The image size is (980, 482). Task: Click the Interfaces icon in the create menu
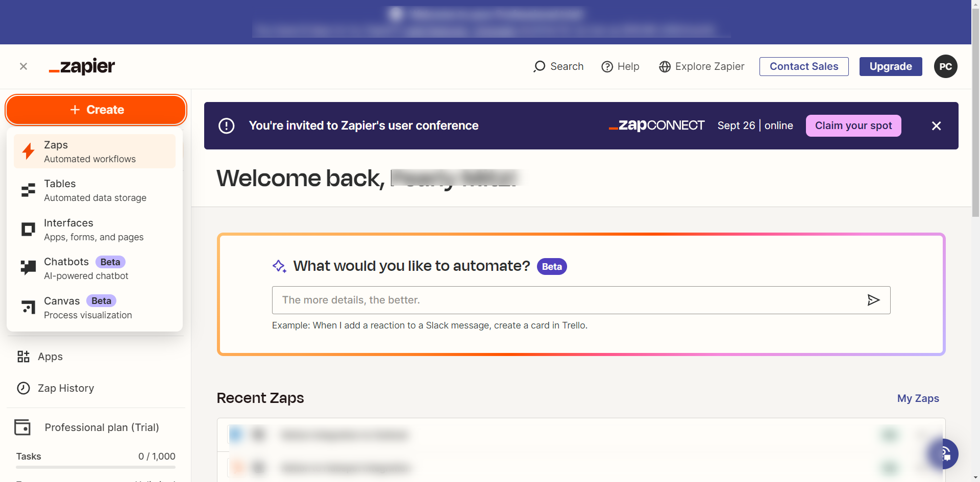point(29,230)
